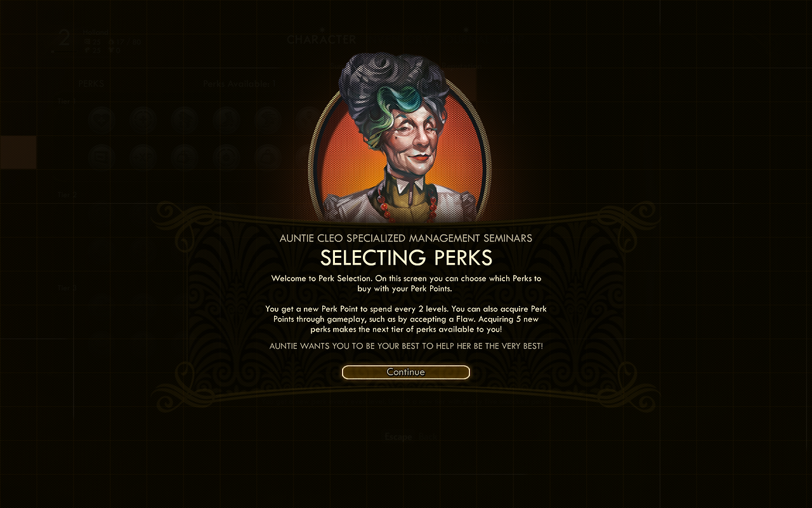Click Auntie Cleo's portrait image
812x508 pixels.
click(400, 138)
